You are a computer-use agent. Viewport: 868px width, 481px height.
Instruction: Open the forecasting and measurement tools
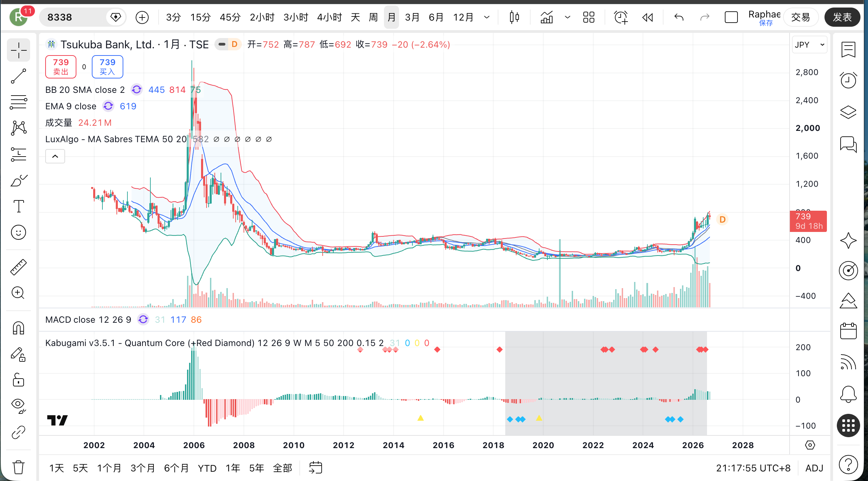(18, 154)
